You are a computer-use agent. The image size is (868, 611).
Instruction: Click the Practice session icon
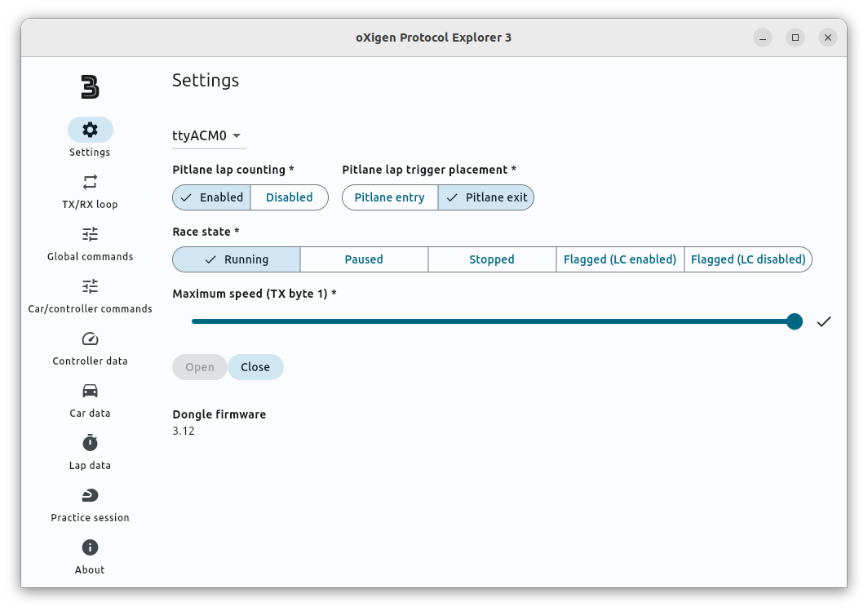pos(90,495)
